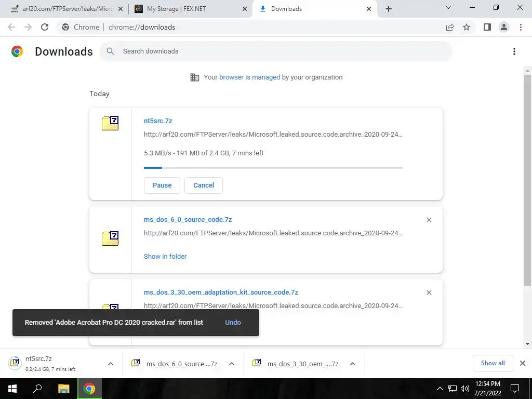Click the nt5src.7z download progress bar
Image resolution: width=532 pixels, height=399 pixels.
(273, 168)
